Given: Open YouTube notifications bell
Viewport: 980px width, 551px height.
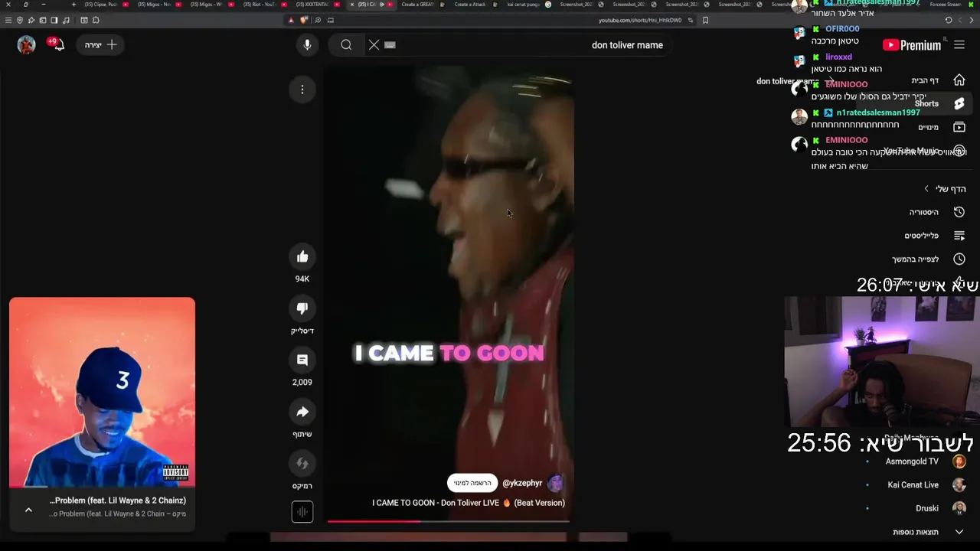Looking at the screenshot, I should click(x=57, y=44).
